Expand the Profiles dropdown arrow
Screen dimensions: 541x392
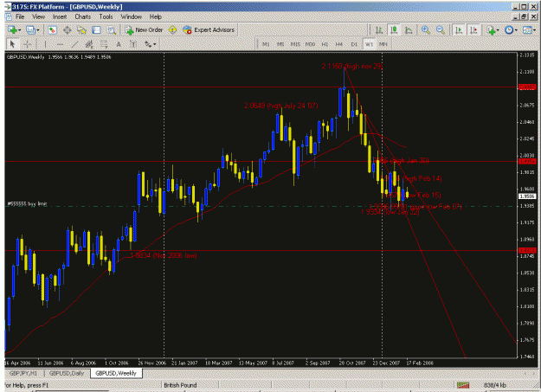(x=37, y=30)
